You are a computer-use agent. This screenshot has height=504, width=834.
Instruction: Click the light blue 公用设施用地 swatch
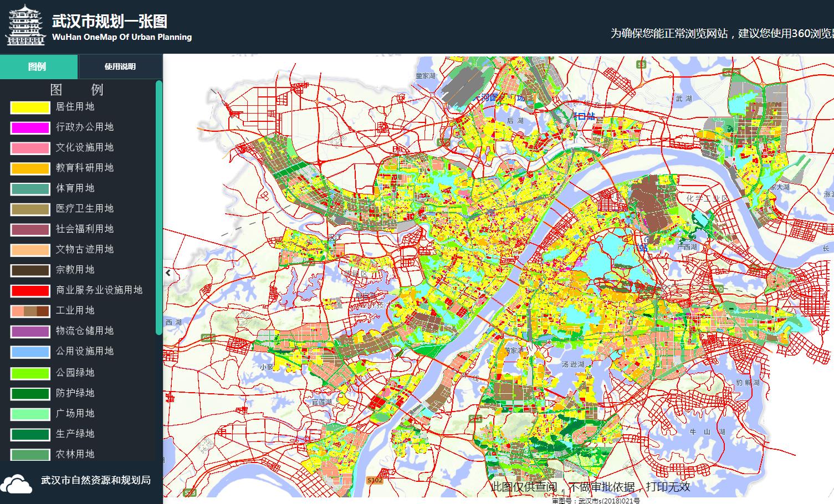tap(30, 352)
